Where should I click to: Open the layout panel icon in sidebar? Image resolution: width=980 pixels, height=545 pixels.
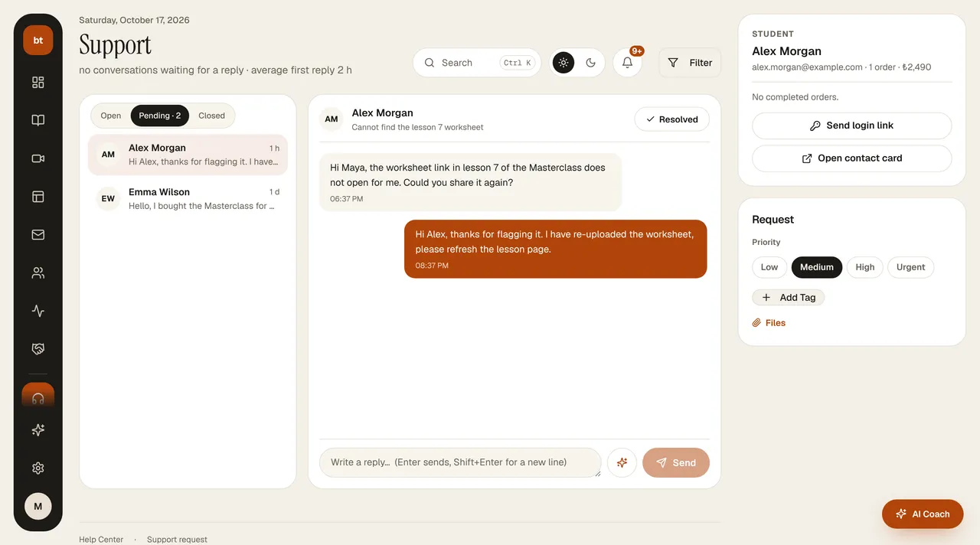(x=38, y=197)
